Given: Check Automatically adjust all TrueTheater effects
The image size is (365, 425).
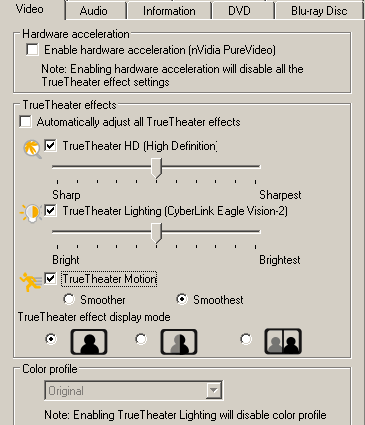Looking at the screenshot, I should pyautogui.click(x=26, y=121).
